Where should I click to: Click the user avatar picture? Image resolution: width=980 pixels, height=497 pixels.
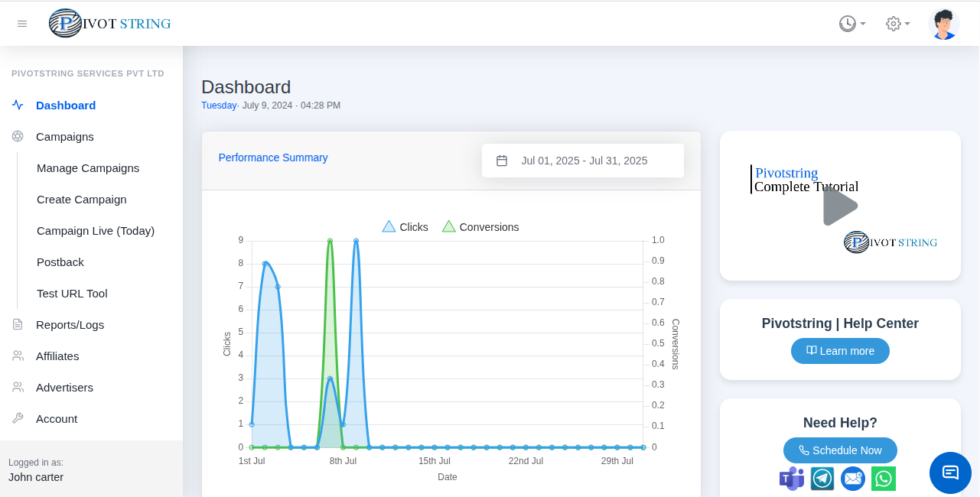point(944,24)
